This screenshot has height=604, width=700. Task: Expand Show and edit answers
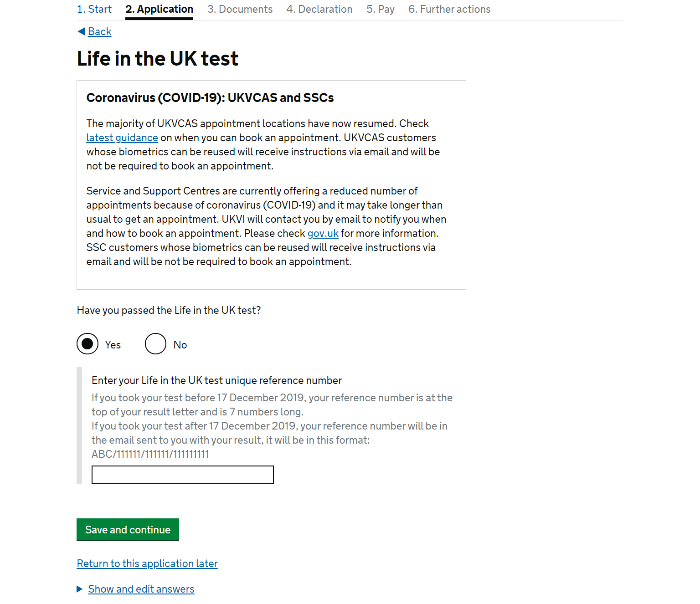tap(141, 589)
